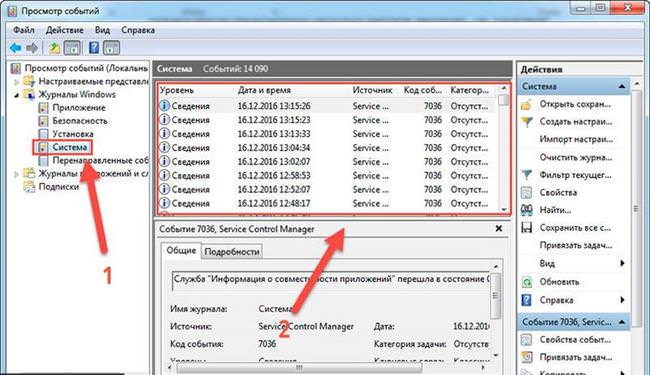Screen dimensions: 650x375
Task: Click the Справка question-mark icon in actions
Action: (526, 300)
